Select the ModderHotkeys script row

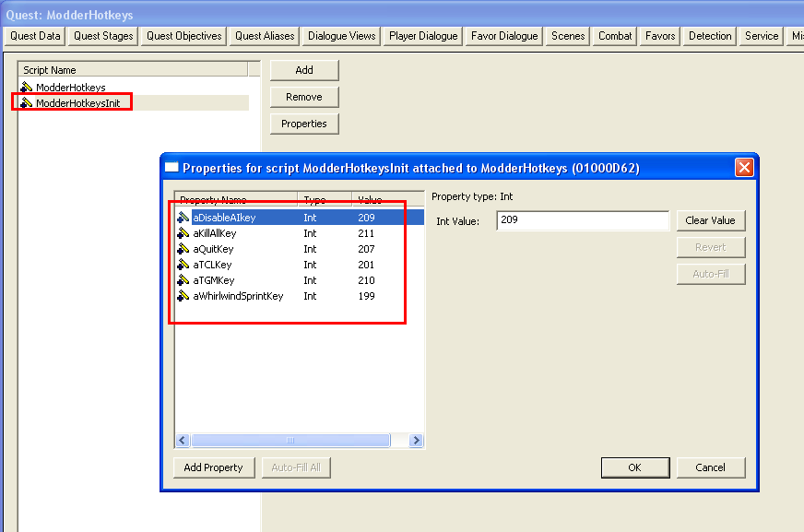(134, 87)
